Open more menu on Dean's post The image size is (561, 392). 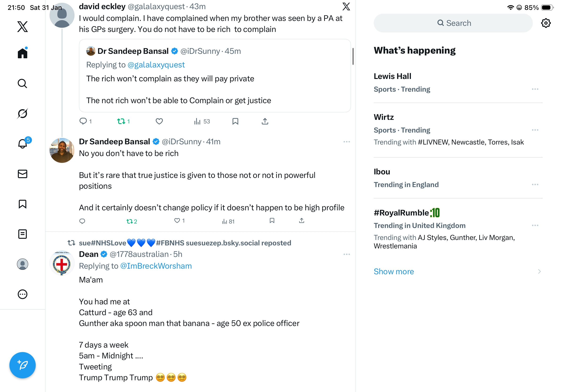347,255
